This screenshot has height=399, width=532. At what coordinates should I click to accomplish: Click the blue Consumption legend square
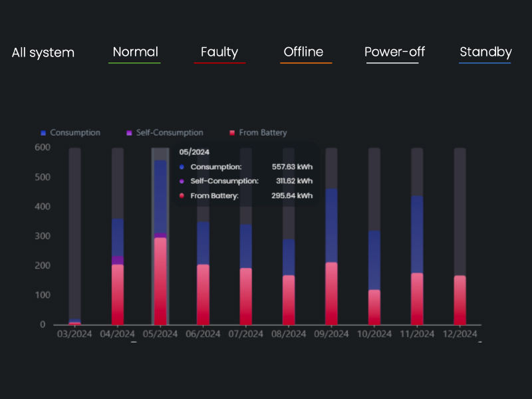tap(43, 133)
